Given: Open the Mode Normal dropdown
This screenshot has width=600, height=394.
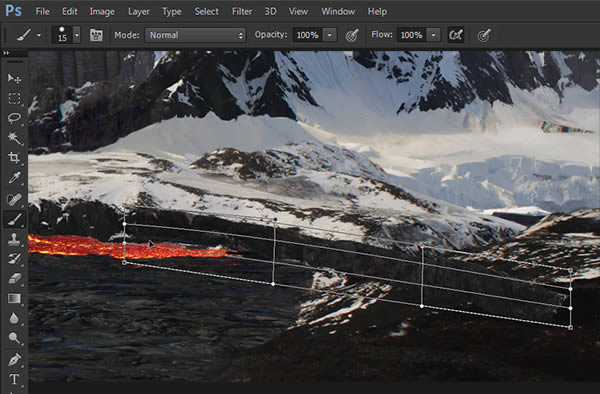Looking at the screenshot, I should tap(195, 35).
